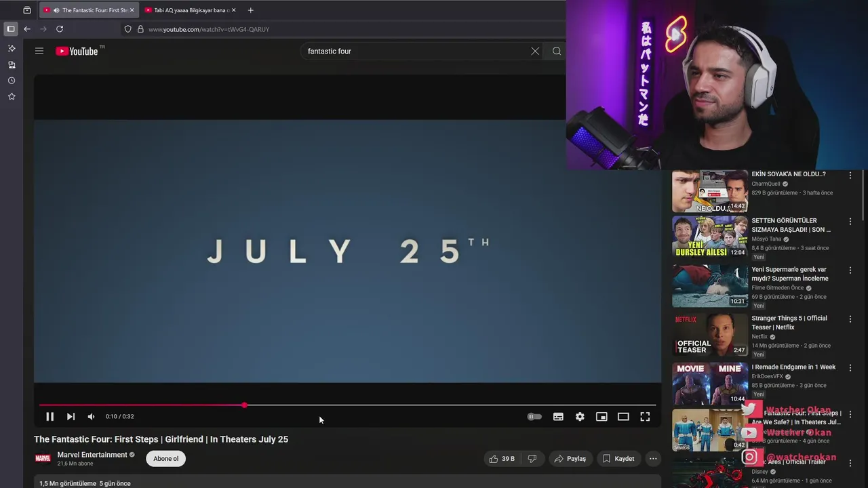Open the Stranger Things 5 teaser thumbnail

(710, 335)
